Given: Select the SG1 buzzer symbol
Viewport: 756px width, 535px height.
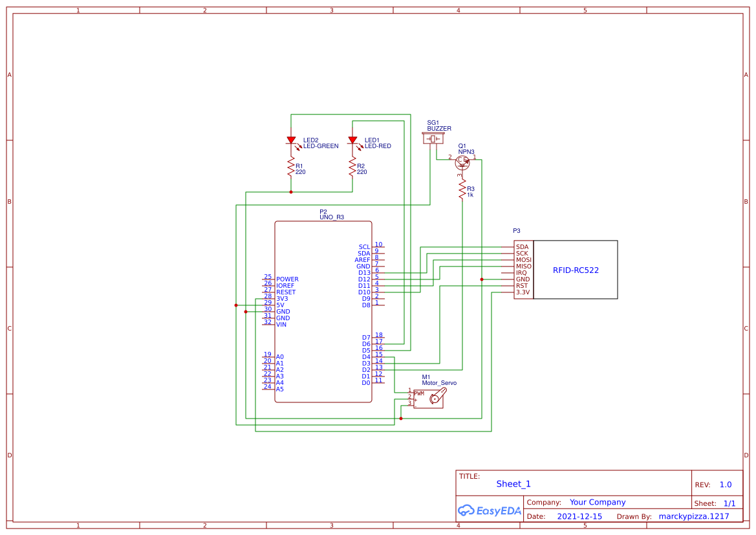Looking at the screenshot, I should click(x=433, y=139).
